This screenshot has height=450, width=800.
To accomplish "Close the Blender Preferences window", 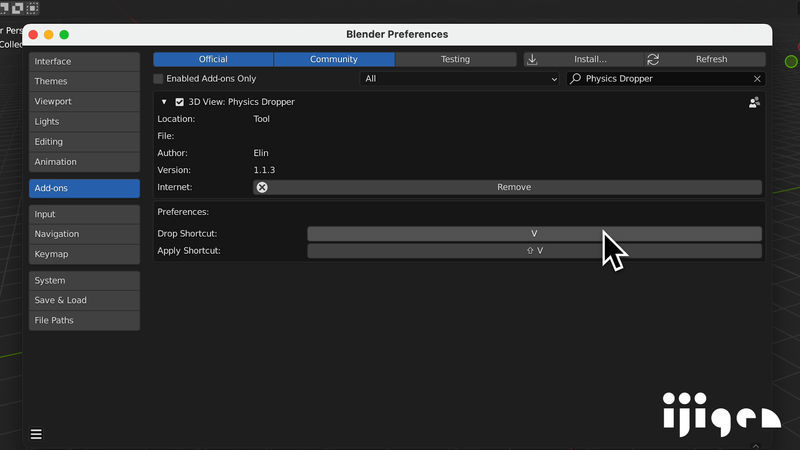I will [x=33, y=35].
